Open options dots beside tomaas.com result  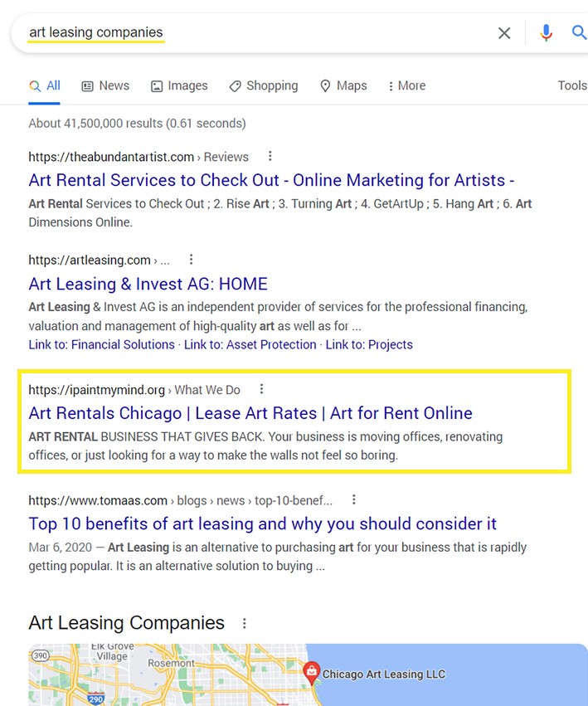(x=353, y=499)
